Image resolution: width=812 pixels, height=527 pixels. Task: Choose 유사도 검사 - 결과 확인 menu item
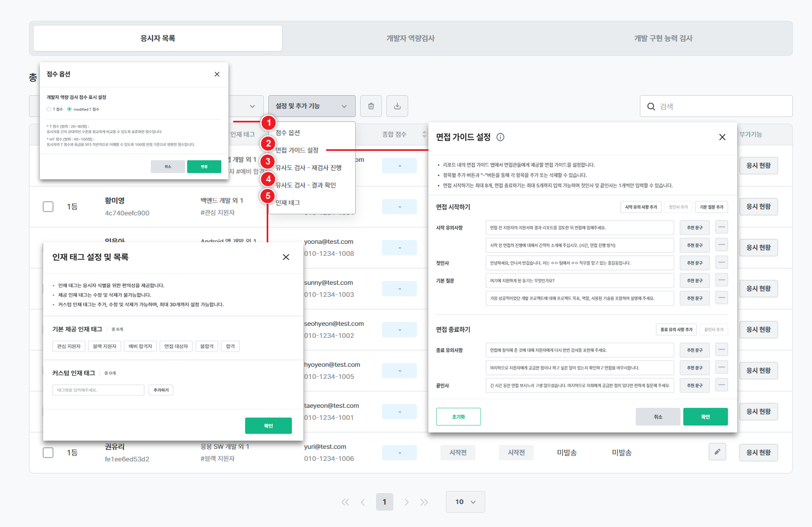coord(305,185)
